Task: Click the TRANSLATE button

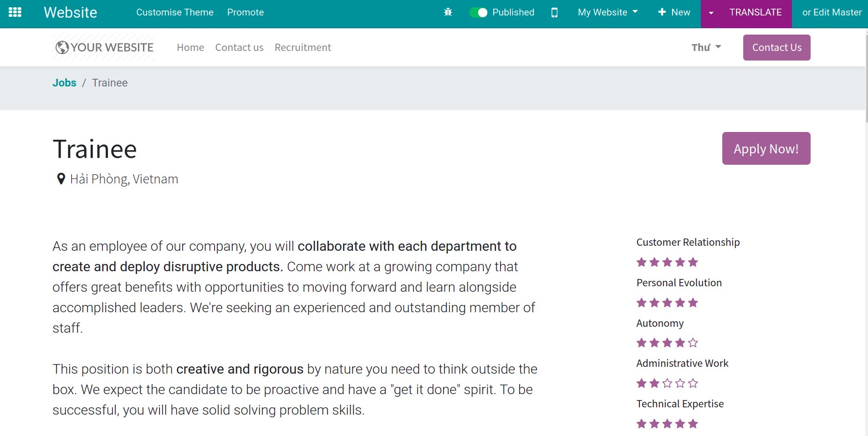Action: click(x=755, y=12)
